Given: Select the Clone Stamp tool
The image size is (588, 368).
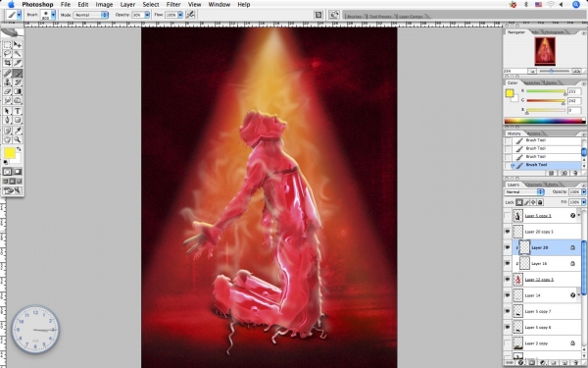Looking at the screenshot, I should tap(7, 82).
